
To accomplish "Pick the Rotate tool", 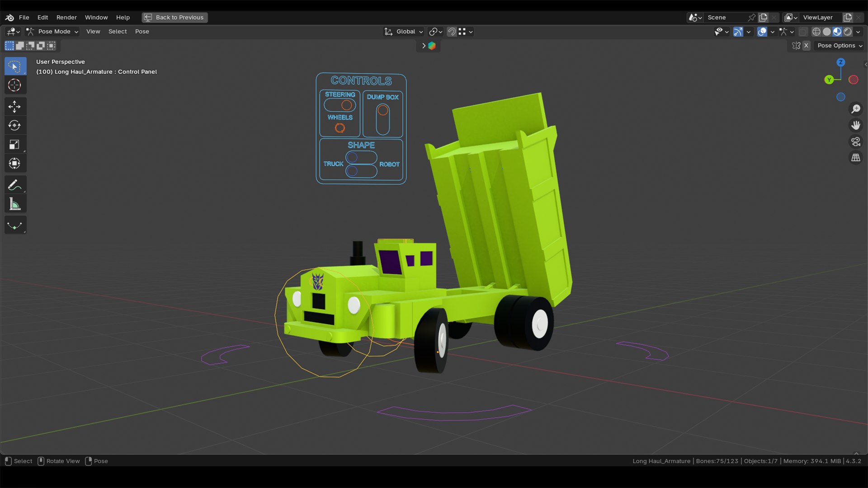I will pyautogui.click(x=15, y=125).
